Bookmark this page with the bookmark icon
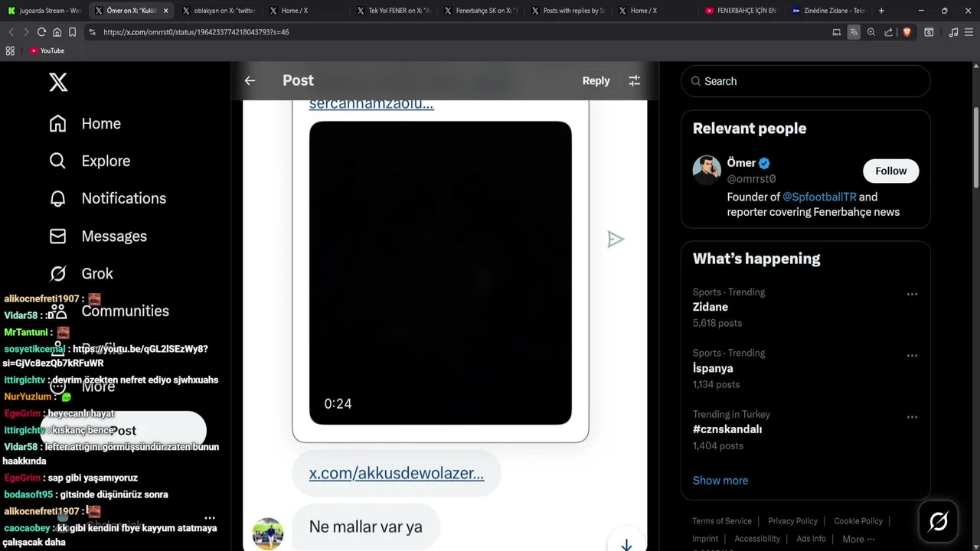Viewport: 980px width, 551px height. click(x=72, y=32)
